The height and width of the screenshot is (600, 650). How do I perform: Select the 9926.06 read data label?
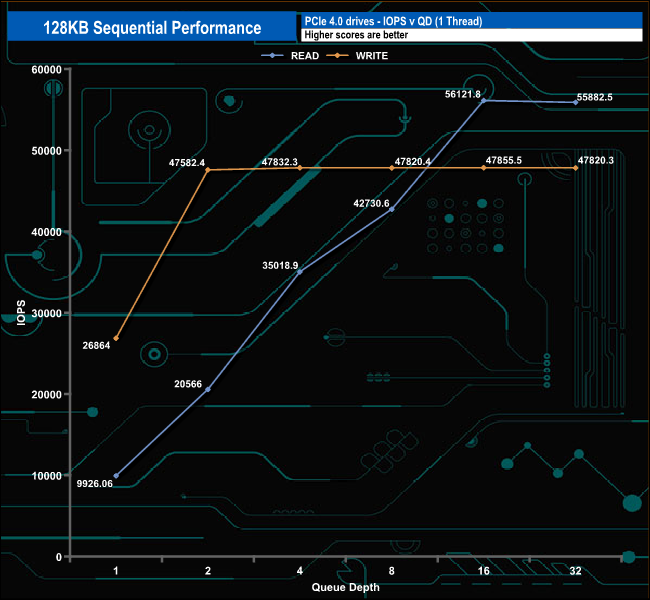coord(95,483)
